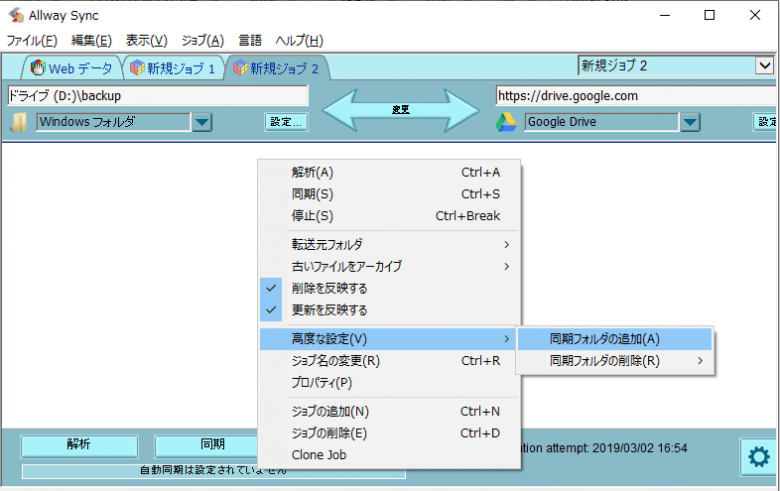Choose 同期(S) in context menu
The width and height of the screenshot is (780, 491).
pos(390,194)
